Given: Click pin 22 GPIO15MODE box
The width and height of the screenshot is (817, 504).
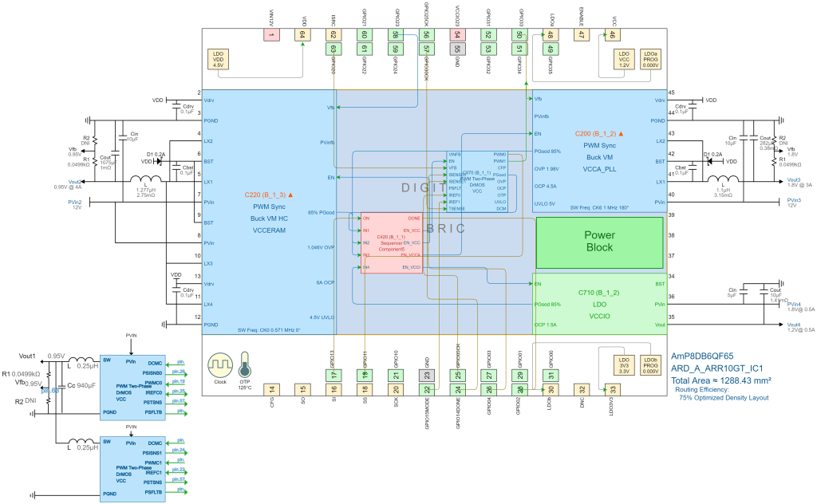Looking at the screenshot, I should point(427,389).
